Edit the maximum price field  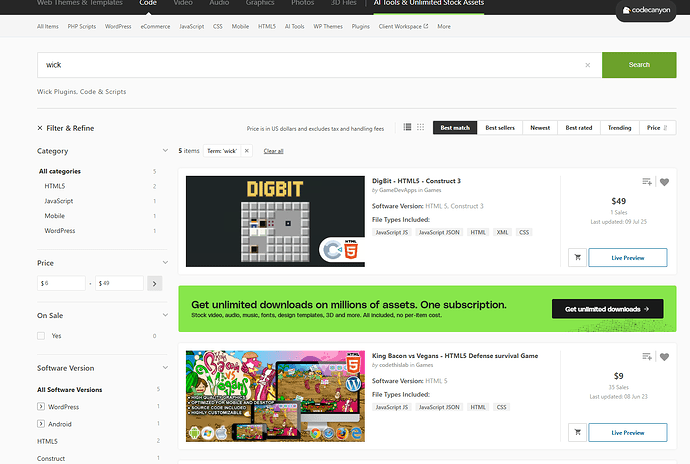[119, 283]
